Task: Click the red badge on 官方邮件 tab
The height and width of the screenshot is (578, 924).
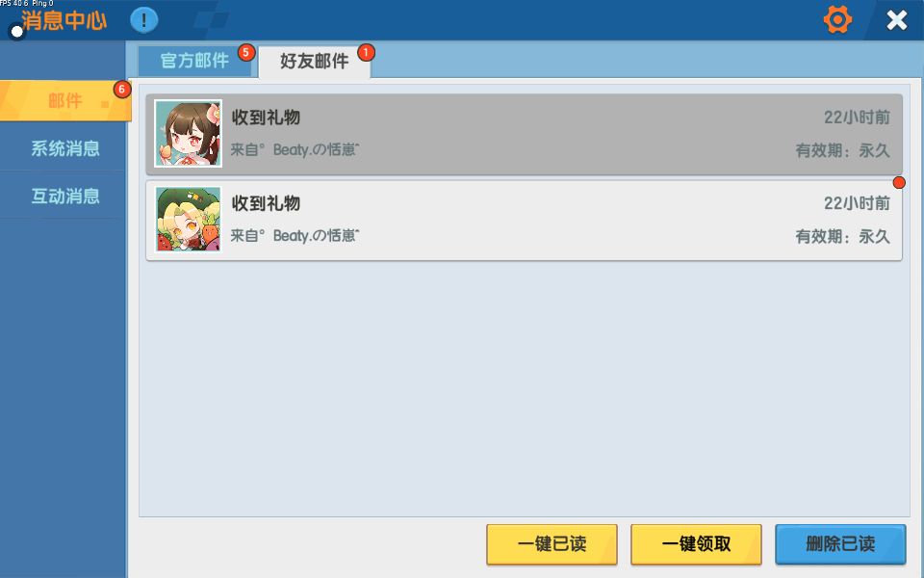Action: pos(246,52)
